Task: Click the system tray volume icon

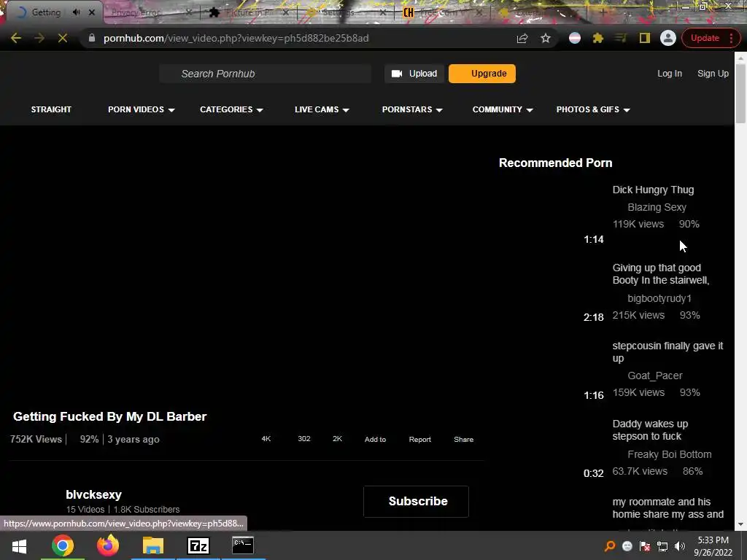Action: [680, 546]
